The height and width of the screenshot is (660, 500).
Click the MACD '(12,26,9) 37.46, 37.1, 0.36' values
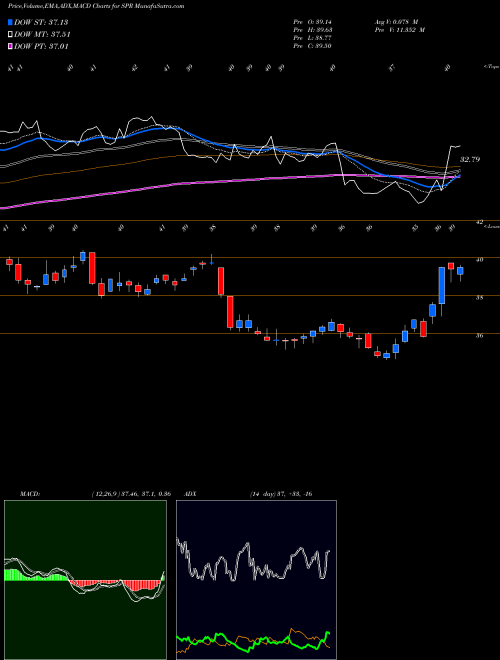pyautogui.click(x=130, y=494)
